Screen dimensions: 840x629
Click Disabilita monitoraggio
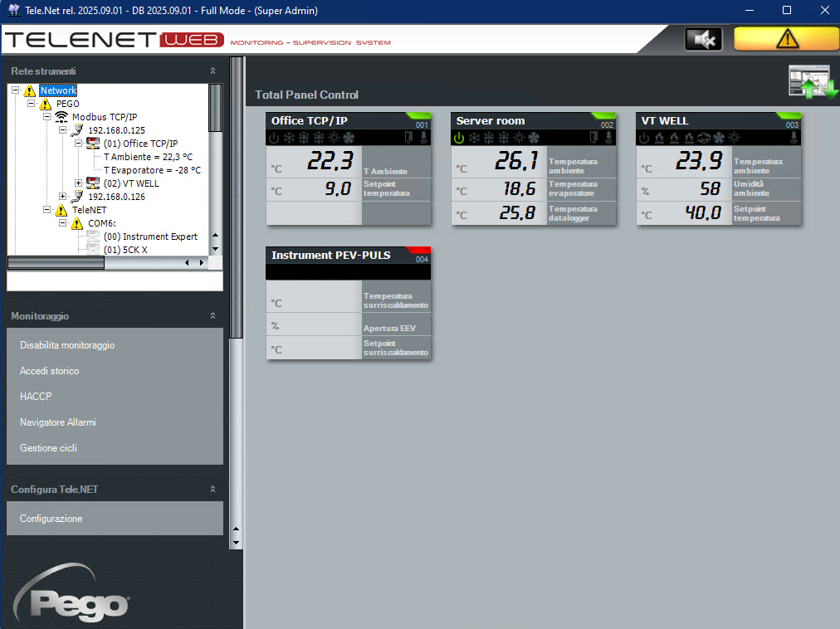coord(67,345)
